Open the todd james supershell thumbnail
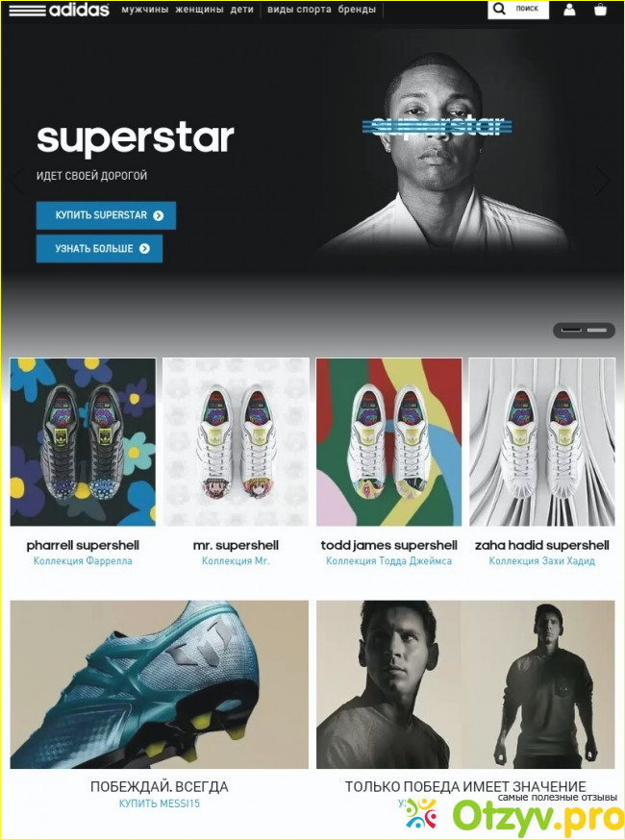 click(x=388, y=442)
